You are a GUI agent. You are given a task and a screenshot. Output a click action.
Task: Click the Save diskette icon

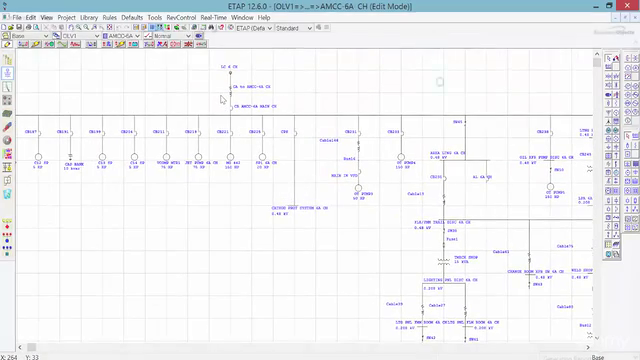19,27
